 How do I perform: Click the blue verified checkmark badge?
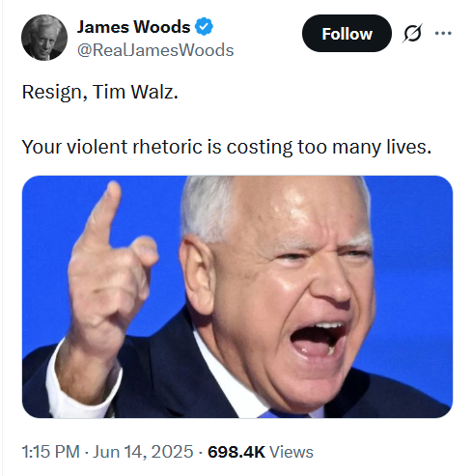tap(205, 27)
